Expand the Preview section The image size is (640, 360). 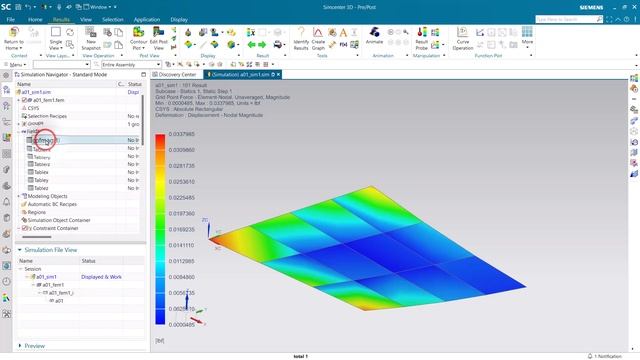(x=19, y=346)
